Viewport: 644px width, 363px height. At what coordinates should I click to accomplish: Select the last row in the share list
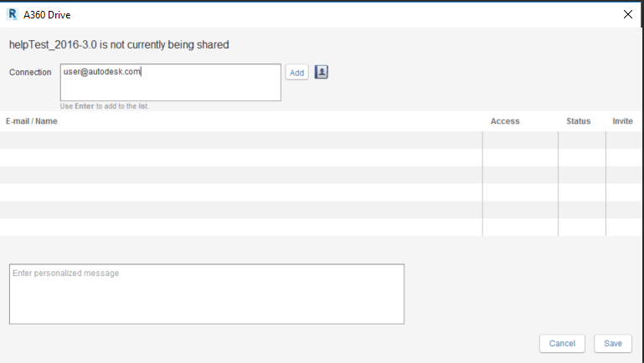coord(241,227)
